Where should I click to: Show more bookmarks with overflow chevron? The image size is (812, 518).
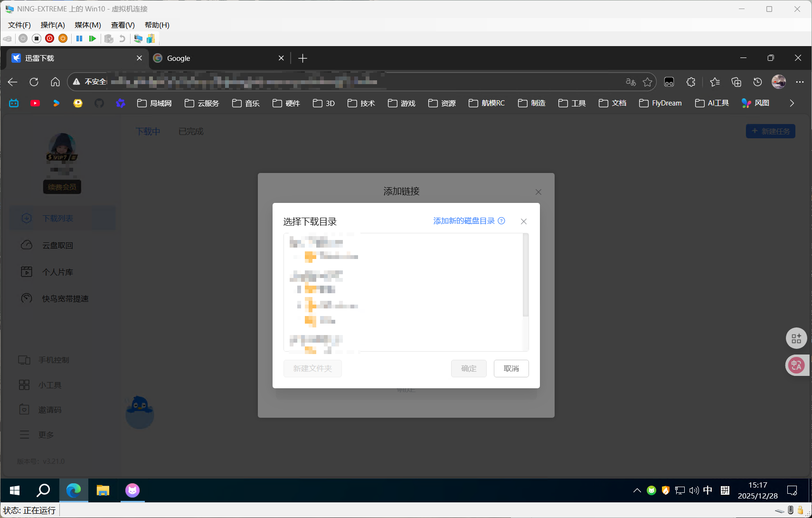(x=792, y=103)
